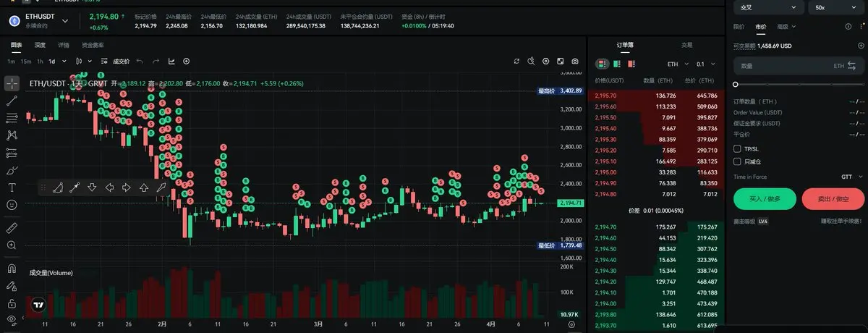Toggle lock all drawings padlock
The image size is (868, 333).
pyautogui.click(x=11, y=303)
